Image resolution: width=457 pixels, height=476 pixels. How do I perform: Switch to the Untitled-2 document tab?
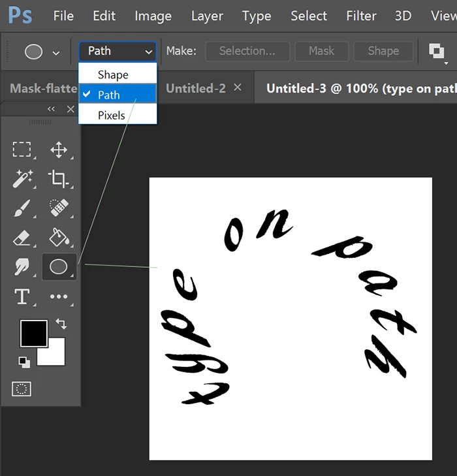[196, 88]
